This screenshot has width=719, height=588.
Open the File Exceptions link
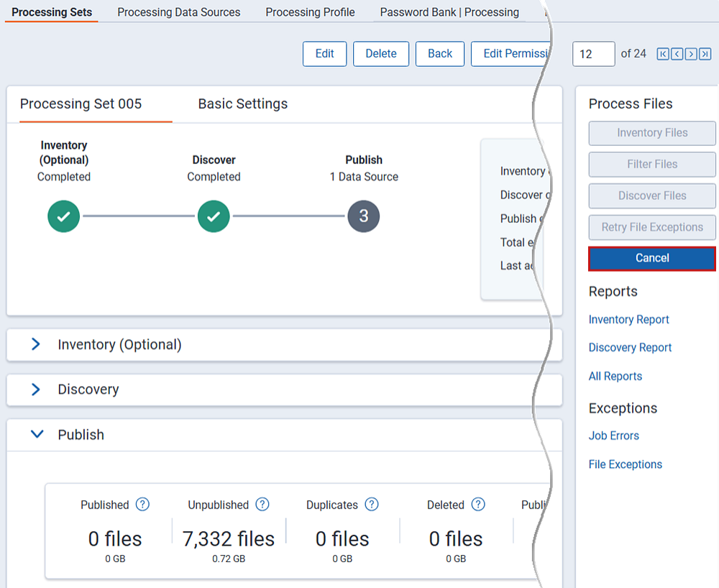(625, 464)
